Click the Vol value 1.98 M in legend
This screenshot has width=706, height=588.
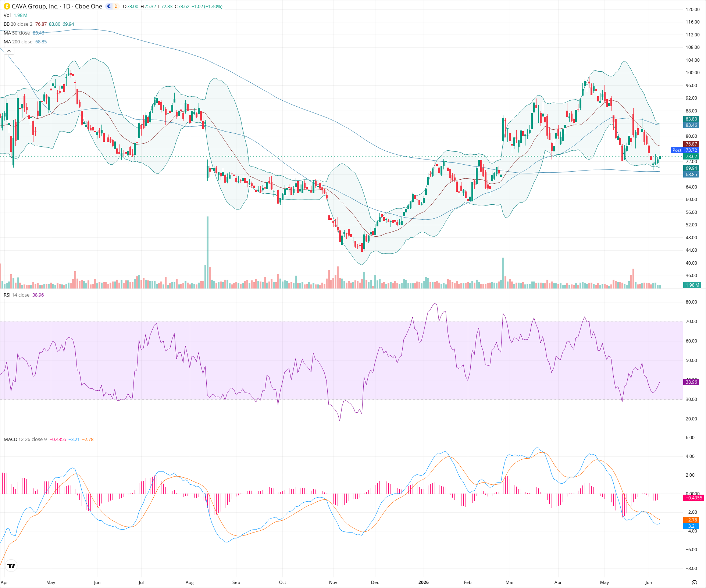click(21, 15)
